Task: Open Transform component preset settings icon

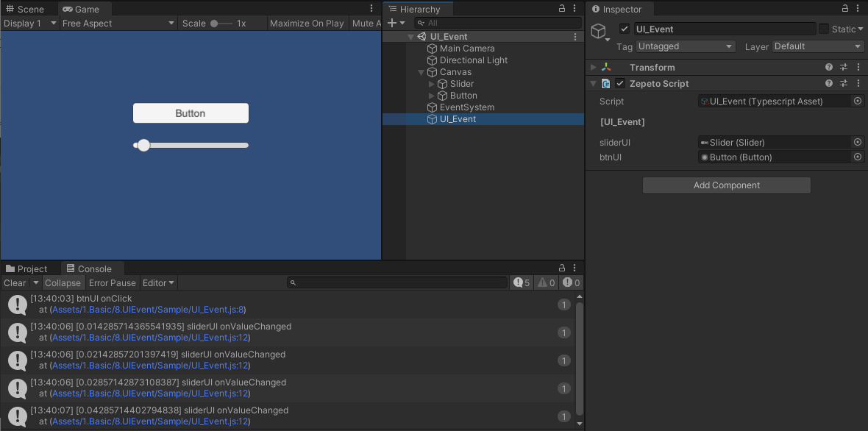Action: tap(844, 68)
